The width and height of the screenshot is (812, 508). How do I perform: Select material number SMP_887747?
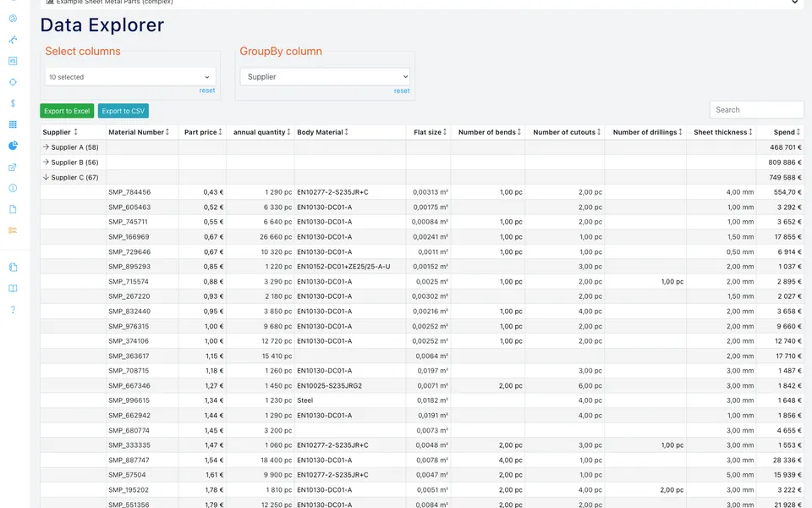click(129, 461)
